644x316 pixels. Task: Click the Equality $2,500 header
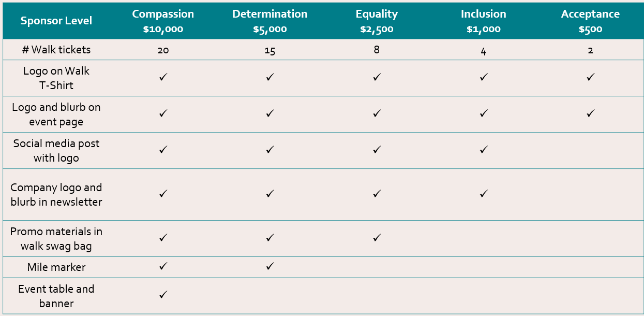pos(377,21)
